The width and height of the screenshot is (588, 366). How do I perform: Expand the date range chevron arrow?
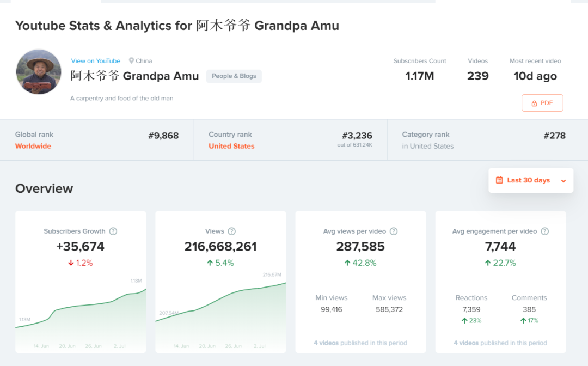(x=563, y=181)
